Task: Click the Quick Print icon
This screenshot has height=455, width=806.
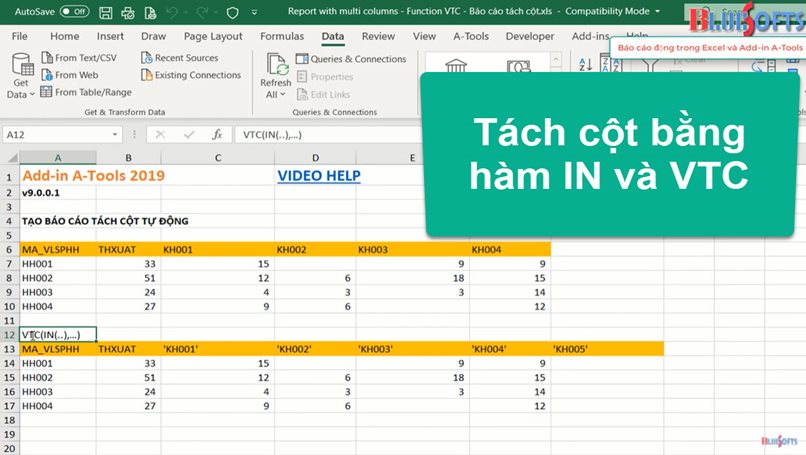Action: point(128,12)
